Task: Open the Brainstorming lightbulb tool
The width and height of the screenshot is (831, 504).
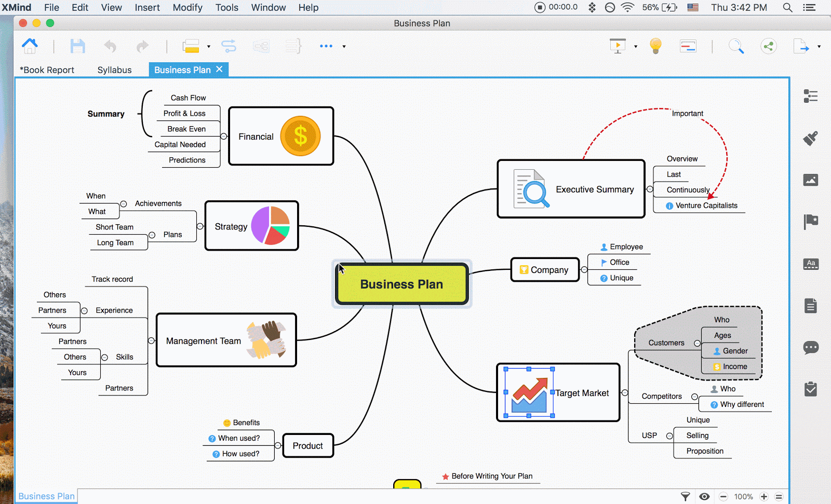Action: coord(655,46)
